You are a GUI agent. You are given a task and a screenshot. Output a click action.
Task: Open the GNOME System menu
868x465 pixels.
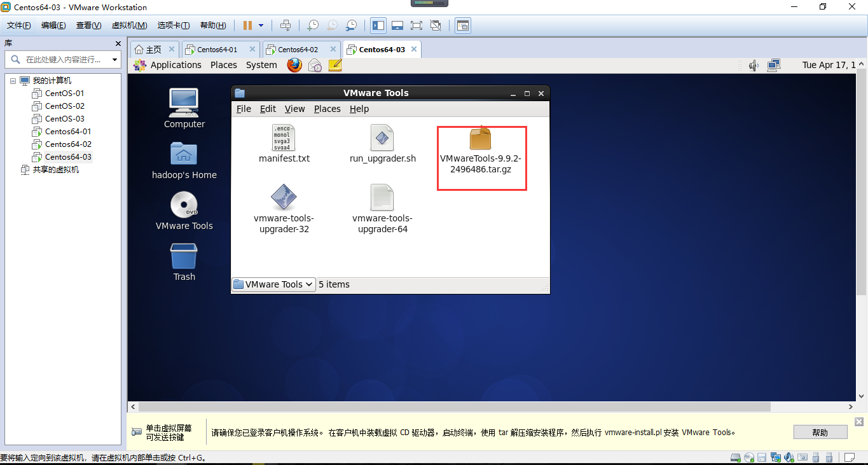[261, 65]
